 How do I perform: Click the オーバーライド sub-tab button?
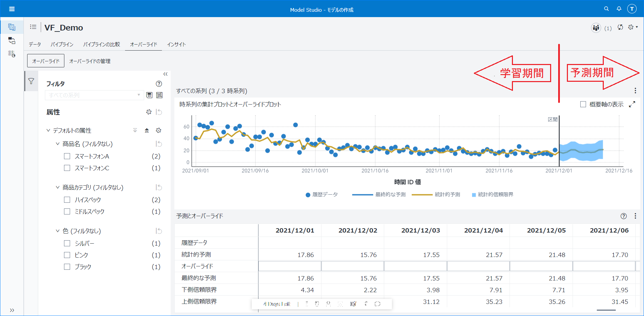tap(46, 61)
